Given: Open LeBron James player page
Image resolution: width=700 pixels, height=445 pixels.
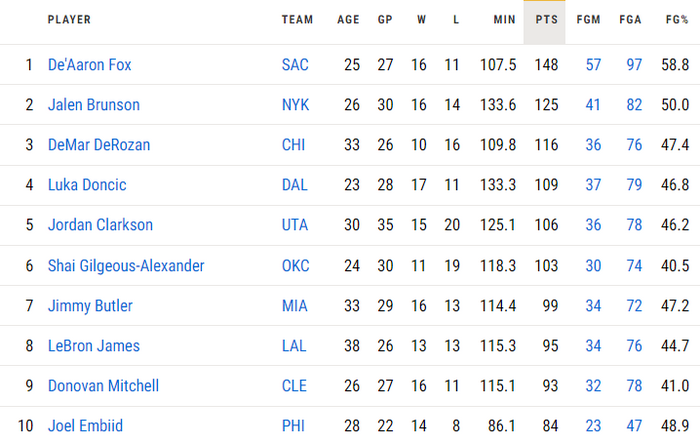Looking at the screenshot, I should click(94, 346).
